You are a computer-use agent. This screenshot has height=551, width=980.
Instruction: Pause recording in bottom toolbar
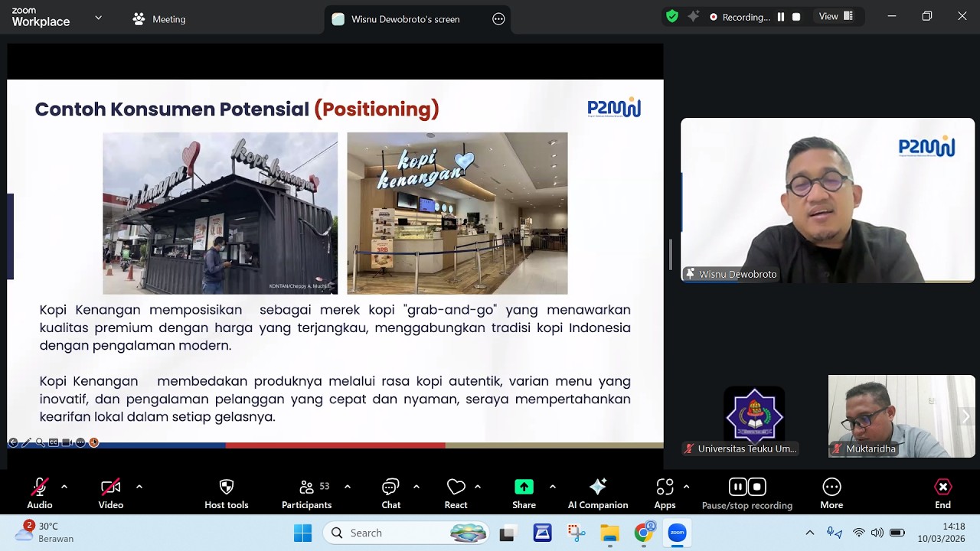coord(737,487)
